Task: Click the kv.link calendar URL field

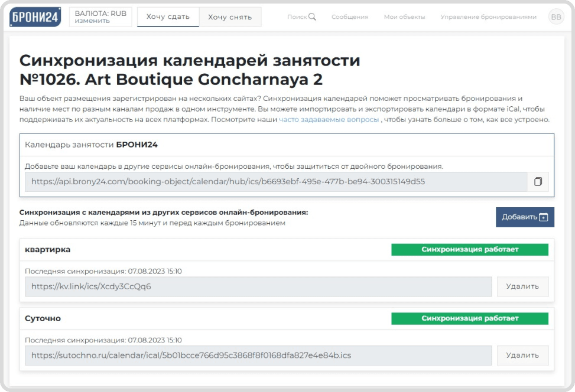Action: (258, 286)
